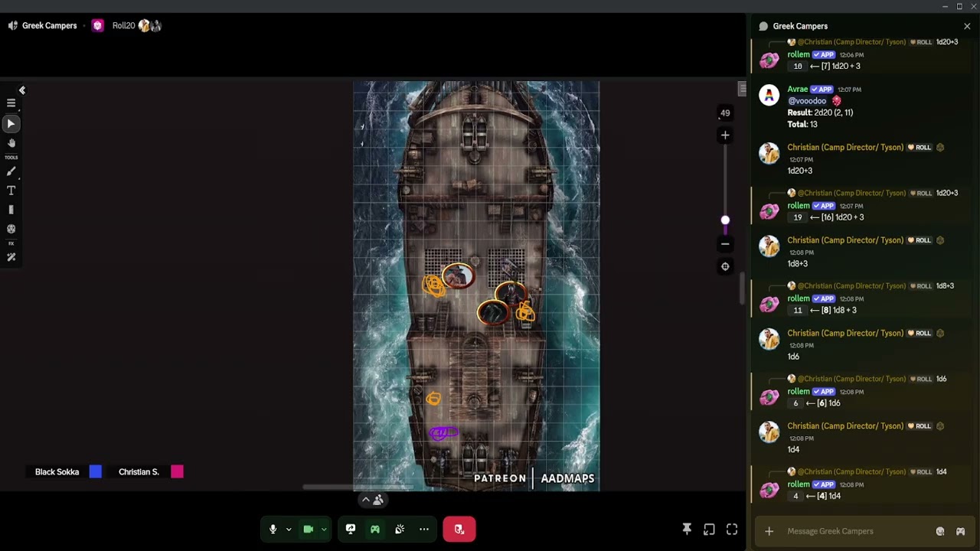The width and height of the screenshot is (980, 551).
Task: Open the Roll20 hamburger menu
Action: coord(11,103)
